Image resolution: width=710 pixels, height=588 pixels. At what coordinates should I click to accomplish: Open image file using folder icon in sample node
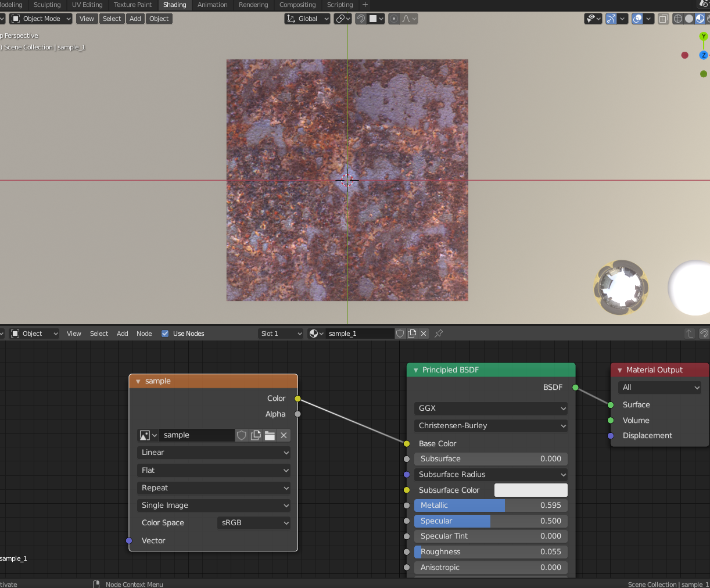pos(270,435)
